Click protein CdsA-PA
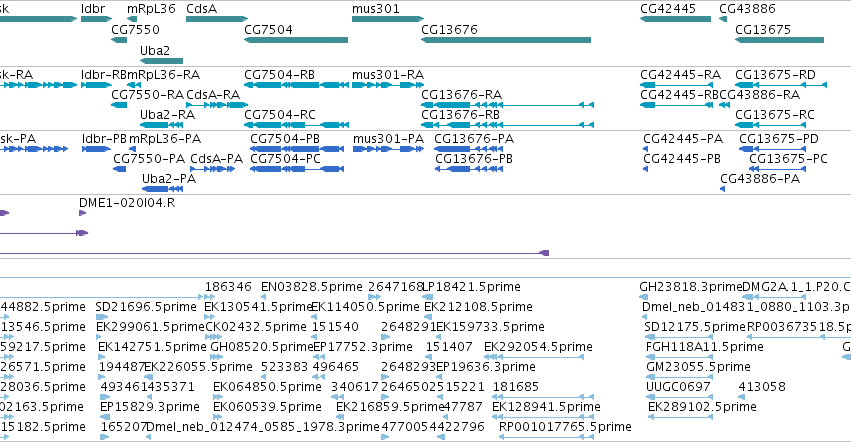This screenshot has height=442, width=851. point(212,169)
